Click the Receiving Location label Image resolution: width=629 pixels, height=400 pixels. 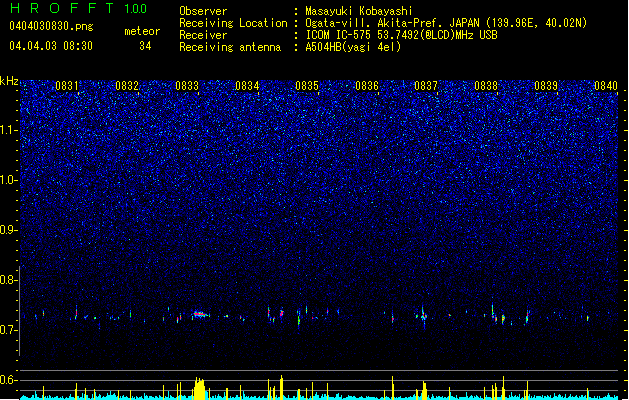pyautogui.click(x=233, y=23)
